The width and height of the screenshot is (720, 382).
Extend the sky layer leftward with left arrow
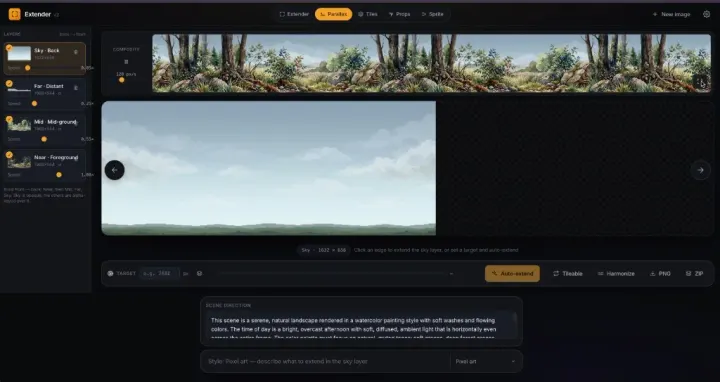coord(114,170)
